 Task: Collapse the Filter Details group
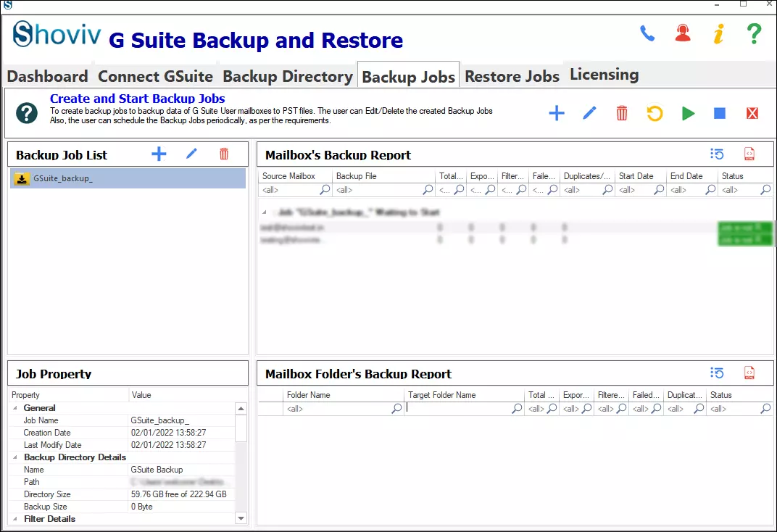[15, 519]
